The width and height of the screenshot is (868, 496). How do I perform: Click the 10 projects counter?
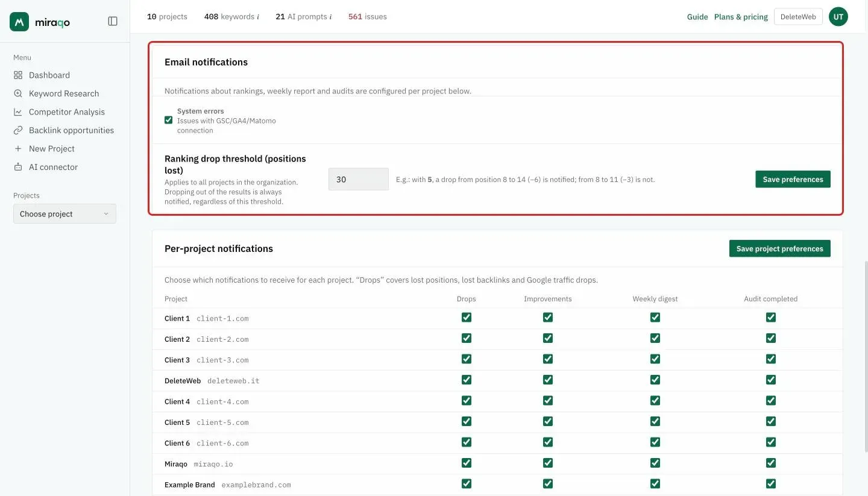point(167,17)
